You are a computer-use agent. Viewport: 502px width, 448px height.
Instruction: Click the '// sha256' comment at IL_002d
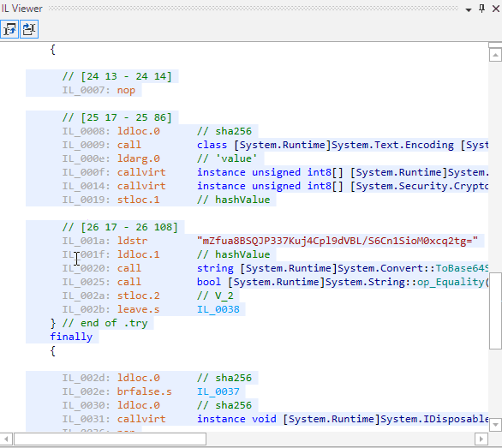(x=224, y=378)
